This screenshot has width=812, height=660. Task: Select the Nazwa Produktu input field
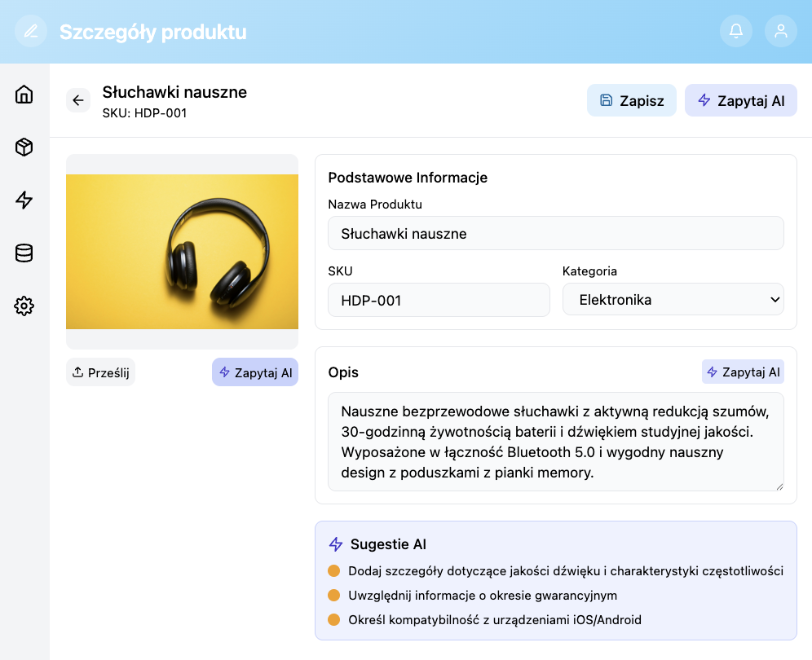tap(555, 233)
